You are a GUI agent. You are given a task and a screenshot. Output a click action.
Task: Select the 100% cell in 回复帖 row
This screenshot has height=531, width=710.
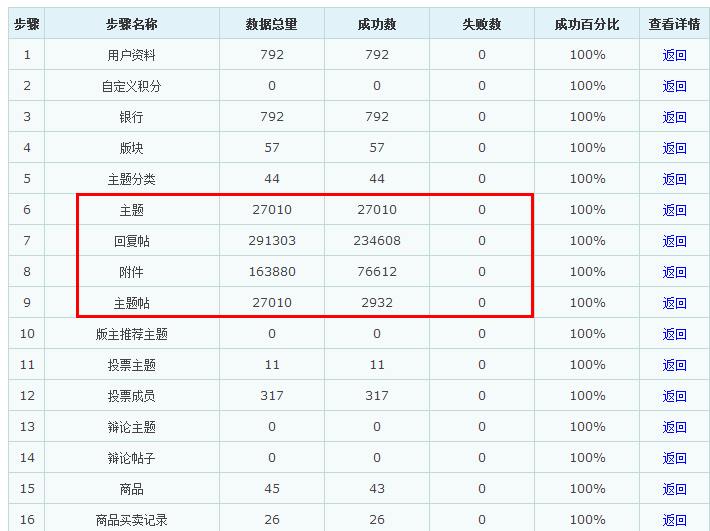(x=587, y=241)
